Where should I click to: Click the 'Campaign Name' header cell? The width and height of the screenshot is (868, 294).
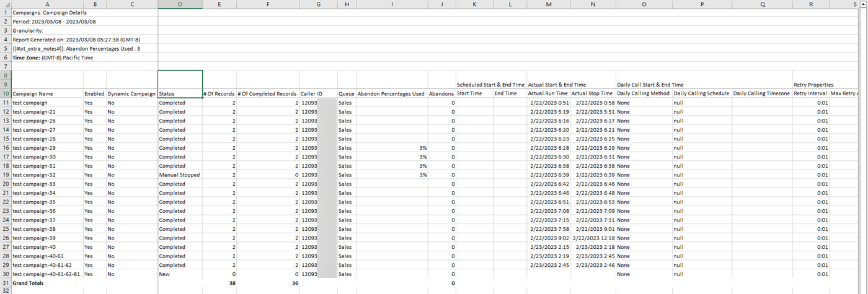pyautogui.click(x=47, y=94)
